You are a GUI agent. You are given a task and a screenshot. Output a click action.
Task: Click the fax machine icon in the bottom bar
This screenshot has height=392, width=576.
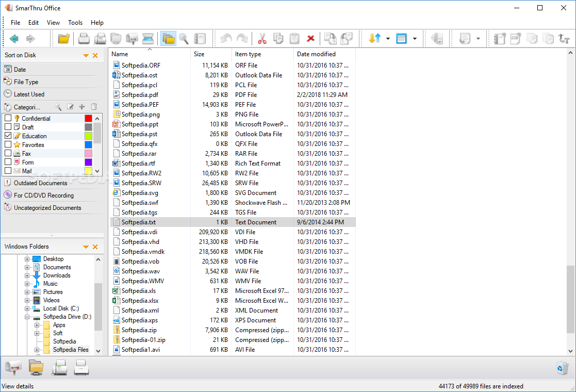59,367
